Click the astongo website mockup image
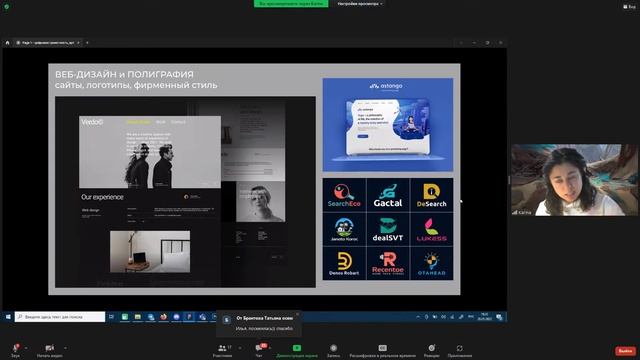The width and height of the screenshot is (640, 360). 388,125
